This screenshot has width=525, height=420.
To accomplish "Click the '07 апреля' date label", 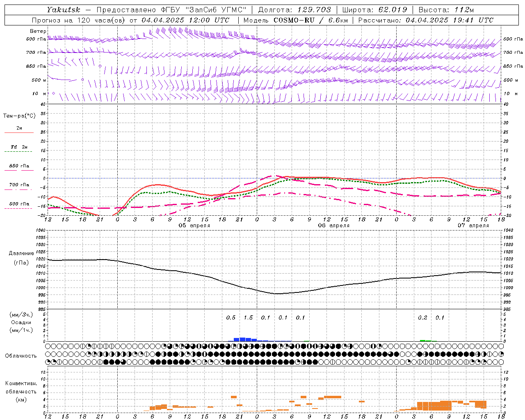I will [x=473, y=226].
